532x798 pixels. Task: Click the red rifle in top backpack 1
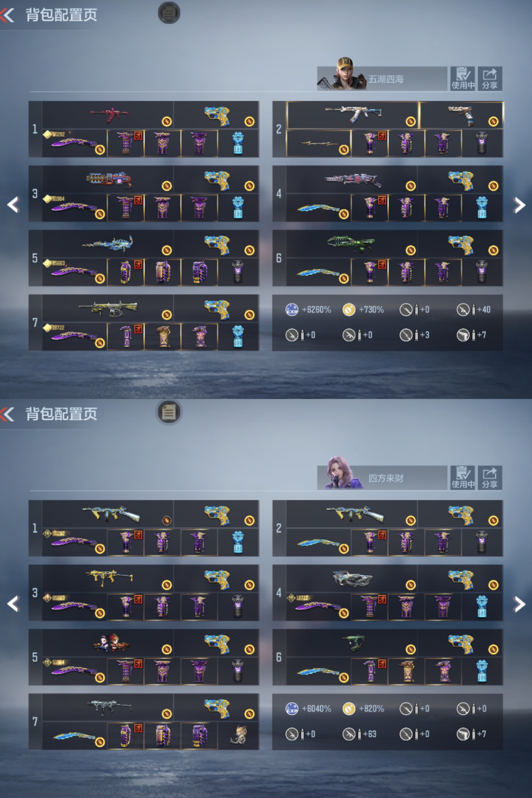(x=108, y=115)
